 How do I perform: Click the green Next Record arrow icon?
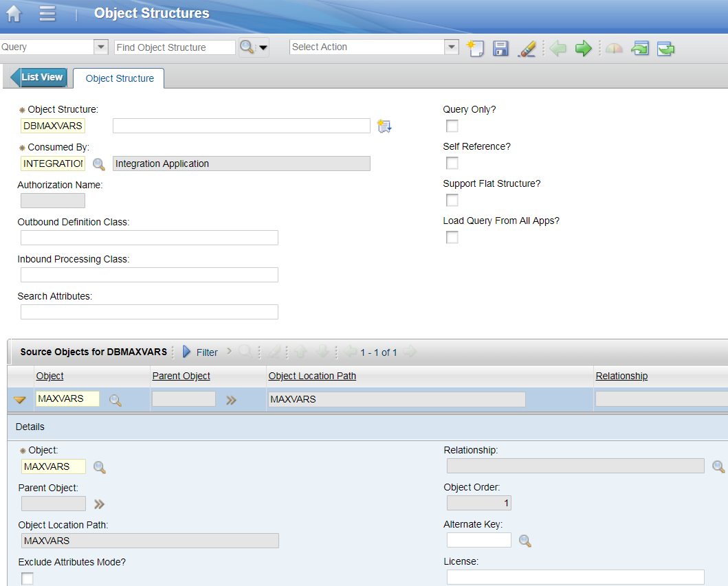[582, 48]
